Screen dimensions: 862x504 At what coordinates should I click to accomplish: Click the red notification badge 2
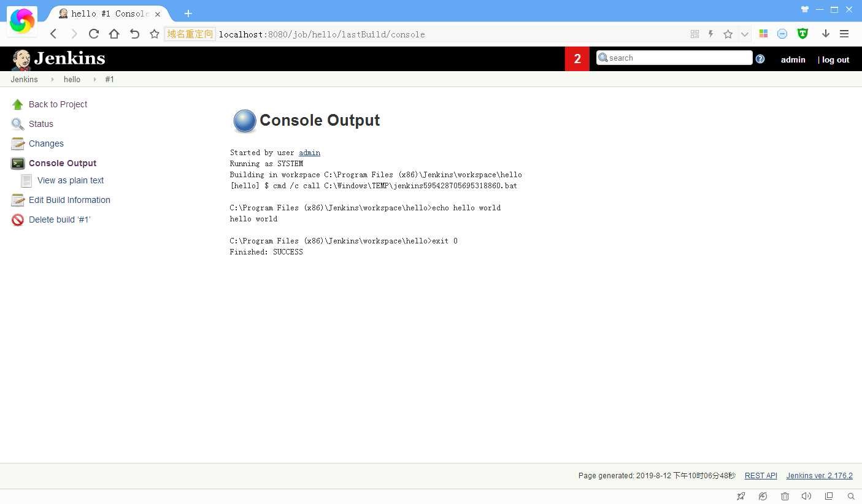tap(577, 59)
